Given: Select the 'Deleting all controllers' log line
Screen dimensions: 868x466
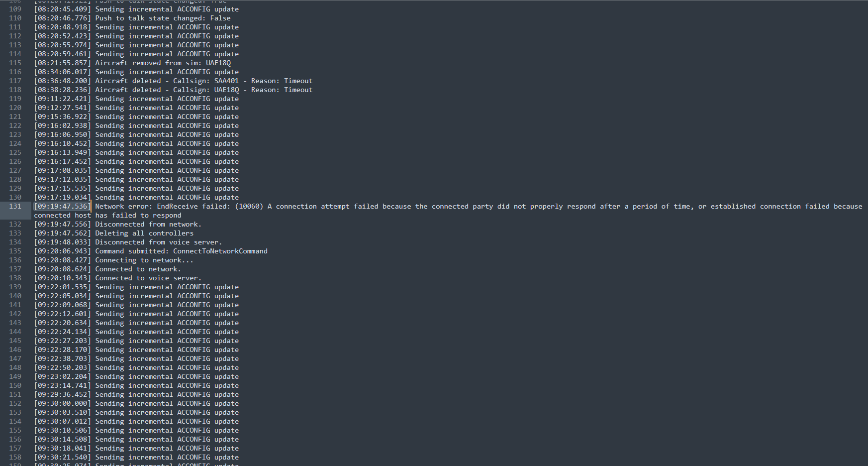Looking at the screenshot, I should (144, 233).
